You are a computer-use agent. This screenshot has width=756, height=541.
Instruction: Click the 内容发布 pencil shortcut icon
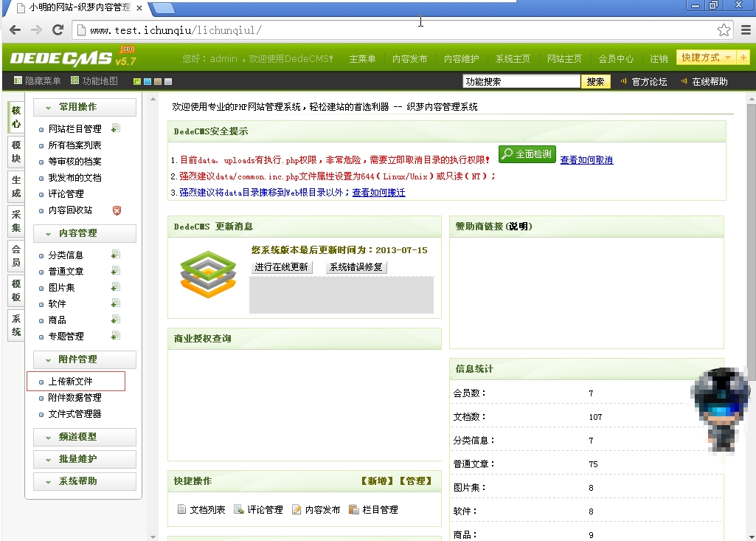(296, 509)
